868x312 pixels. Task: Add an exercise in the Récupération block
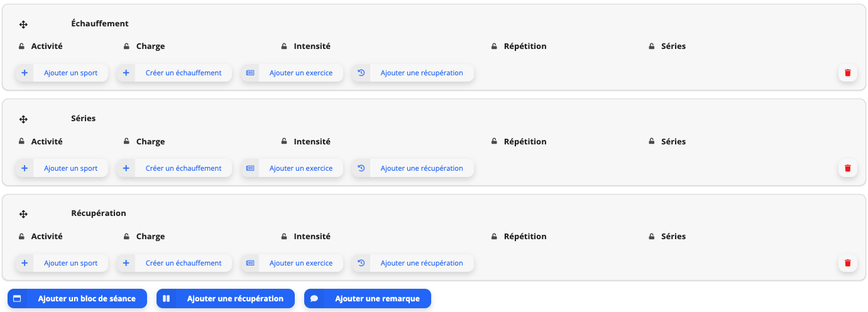292,263
